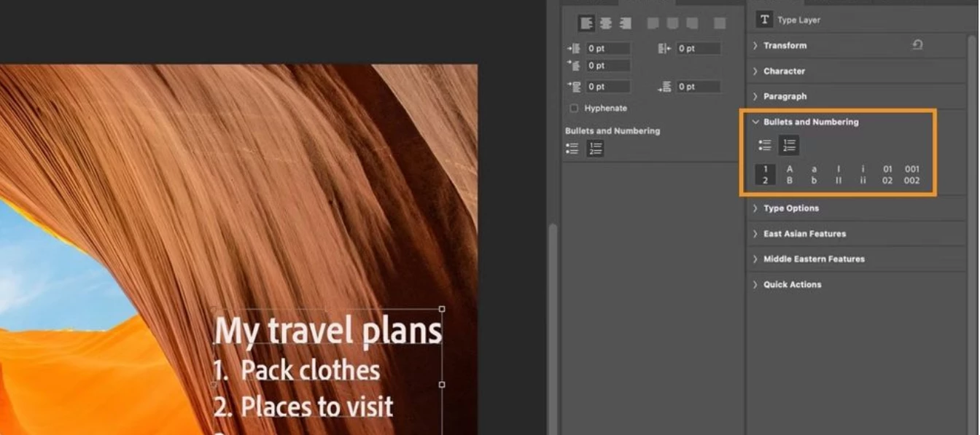980x435 pixels.
Task: Click the Type Layer T icon
Action: coord(764,20)
